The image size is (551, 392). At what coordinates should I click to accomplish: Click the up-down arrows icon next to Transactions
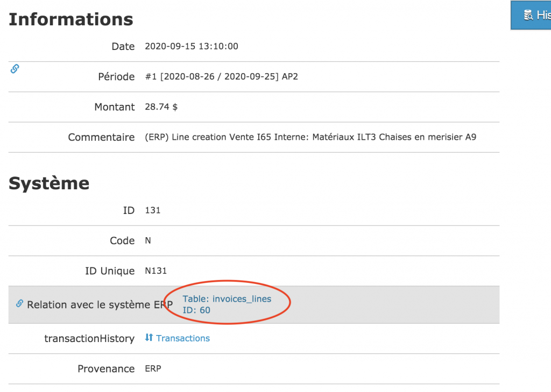[x=149, y=338]
